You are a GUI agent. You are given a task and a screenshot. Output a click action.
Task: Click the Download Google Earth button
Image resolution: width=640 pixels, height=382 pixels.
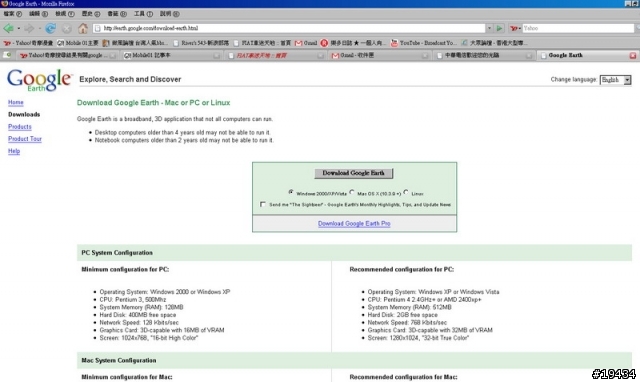pyautogui.click(x=353, y=173)
